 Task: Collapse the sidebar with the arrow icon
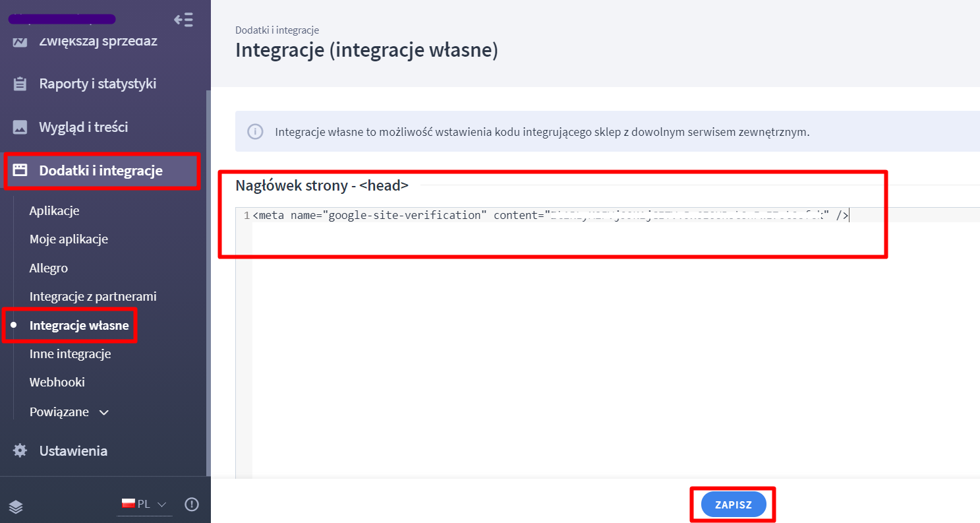coord(183,20)
